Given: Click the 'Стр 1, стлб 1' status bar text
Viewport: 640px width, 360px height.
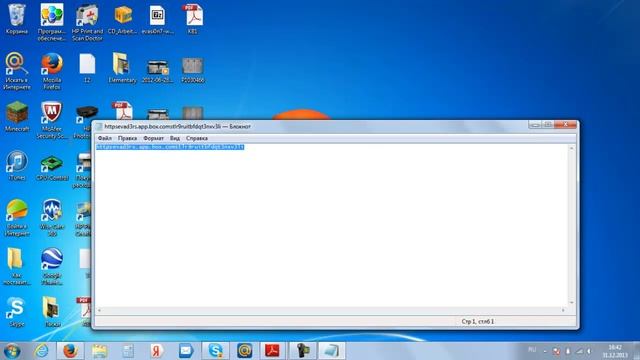Looking at the screenshot, I should 478,322.
